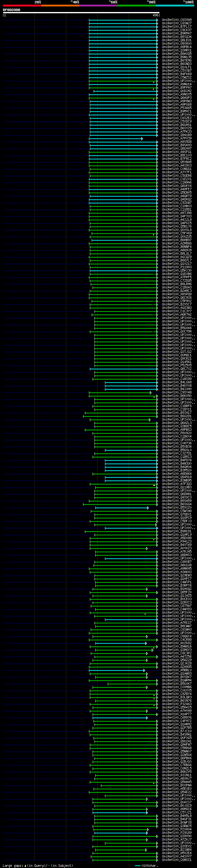Click the cyan alignment bar for UniRef100_Q5KI30
197x868 pixels.
pos(124,271)
